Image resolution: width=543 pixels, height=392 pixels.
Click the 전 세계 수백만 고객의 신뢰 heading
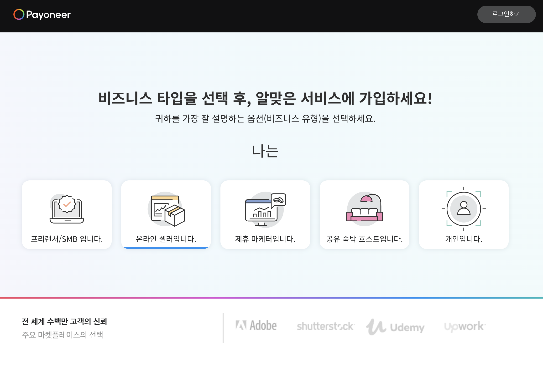click(x=64, y=321)
